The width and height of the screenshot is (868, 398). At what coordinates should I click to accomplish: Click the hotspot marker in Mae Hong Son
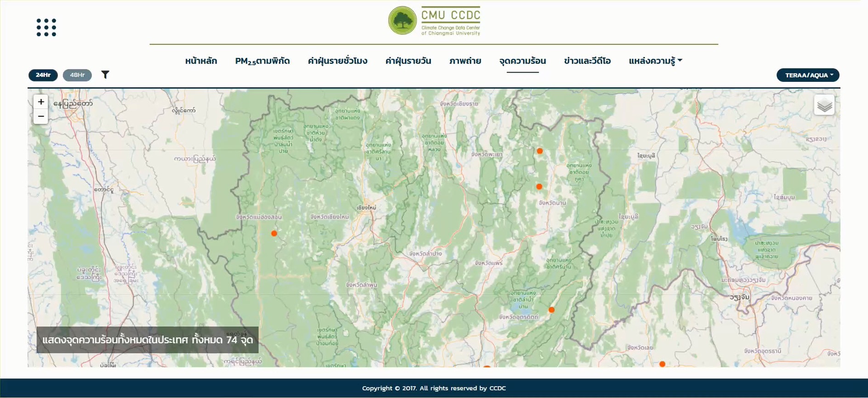(x=274, y=233)
